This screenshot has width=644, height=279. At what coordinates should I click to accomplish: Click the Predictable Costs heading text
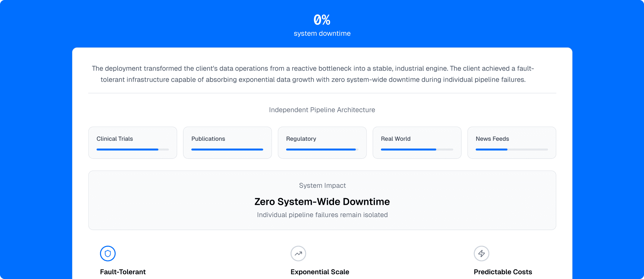503,272
